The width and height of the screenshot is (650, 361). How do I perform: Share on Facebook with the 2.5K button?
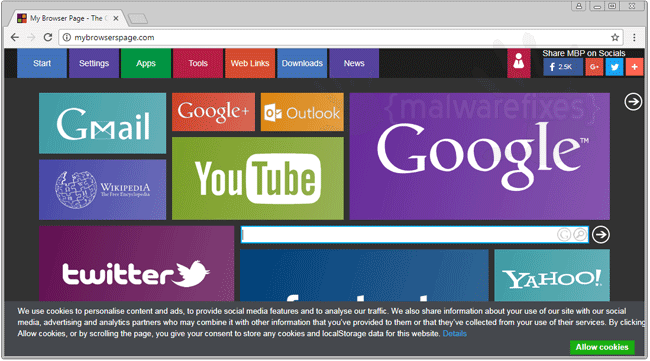coord(563,67)
